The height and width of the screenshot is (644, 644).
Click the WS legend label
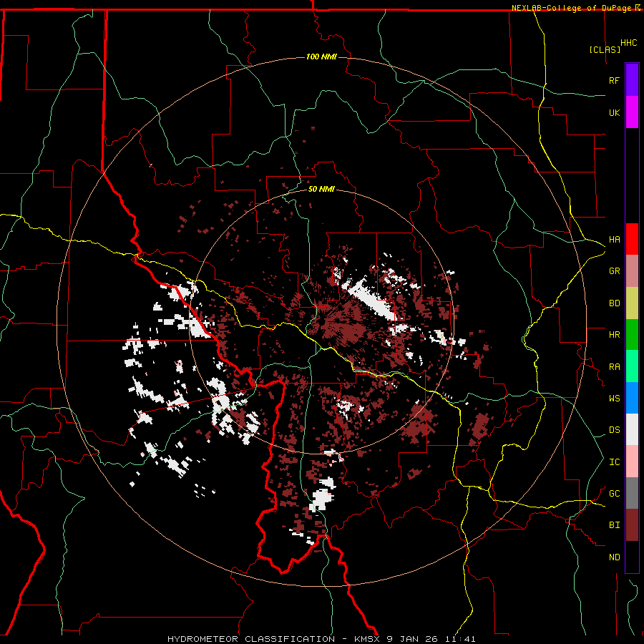pyautogui.click(x=614, y=399)
